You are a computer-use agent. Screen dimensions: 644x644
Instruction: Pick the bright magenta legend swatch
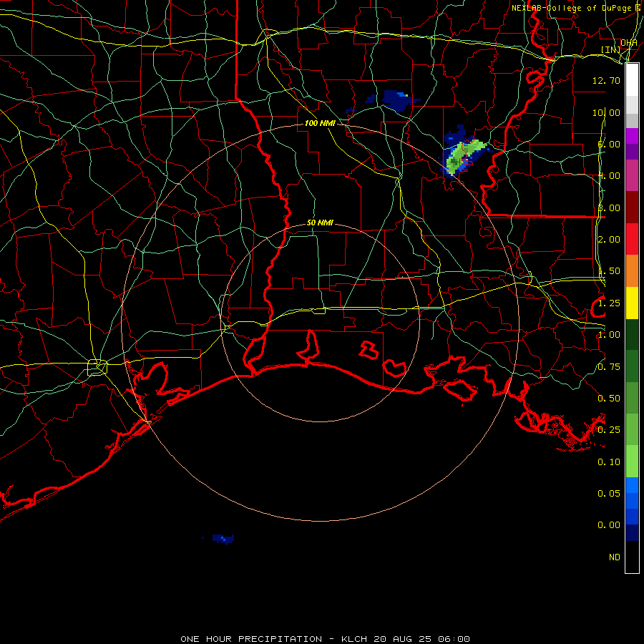point(632,136)
